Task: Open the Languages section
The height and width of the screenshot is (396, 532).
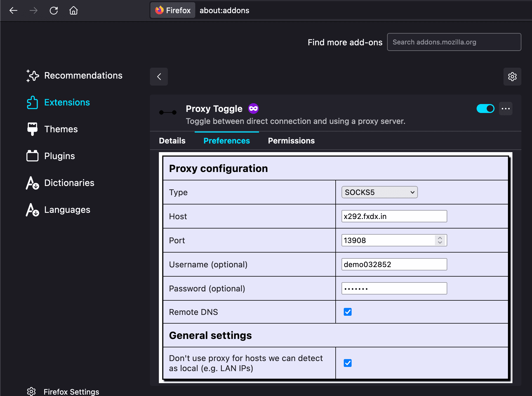Action: [67, 209]
